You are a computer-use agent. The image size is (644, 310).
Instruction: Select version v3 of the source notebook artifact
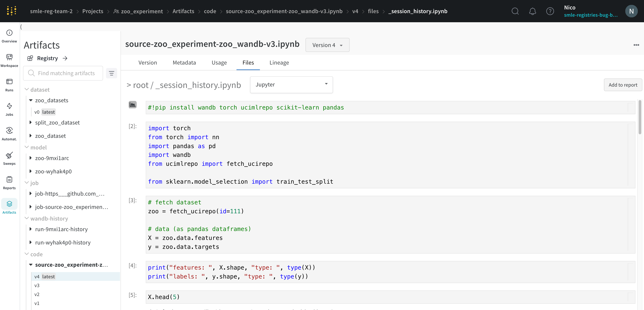pos(37,285)
